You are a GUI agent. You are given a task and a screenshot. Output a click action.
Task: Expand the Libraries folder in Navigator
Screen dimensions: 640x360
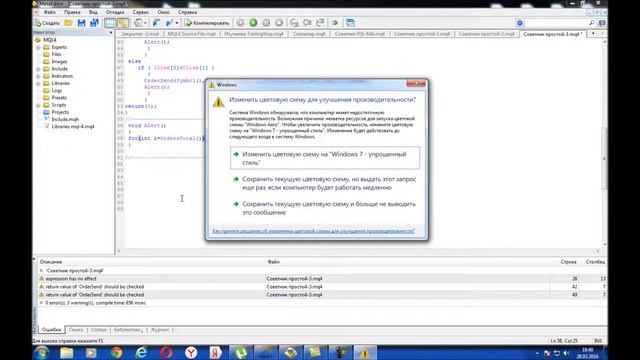click(38, 83)
